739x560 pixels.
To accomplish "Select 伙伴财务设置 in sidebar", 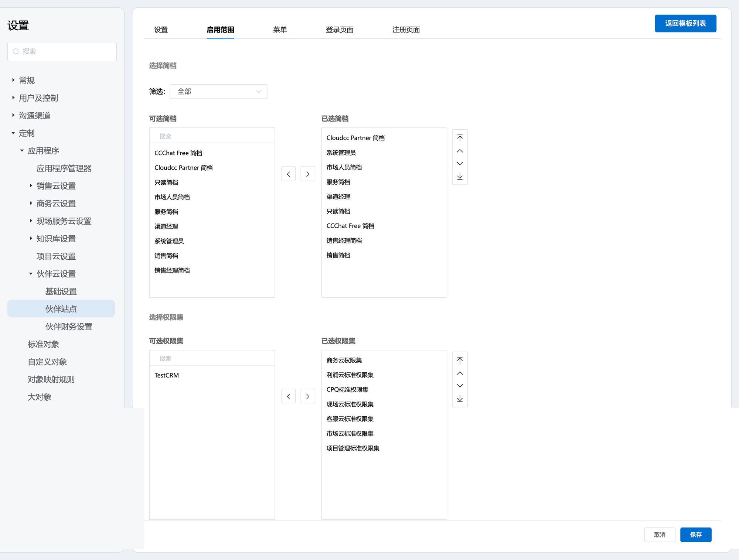I will click(x=69, y=327).
